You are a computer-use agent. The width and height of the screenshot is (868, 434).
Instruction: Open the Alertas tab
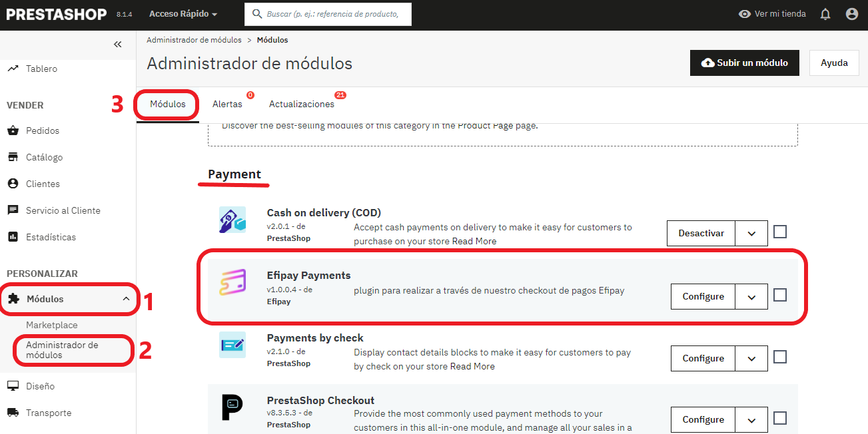point(227,105)
